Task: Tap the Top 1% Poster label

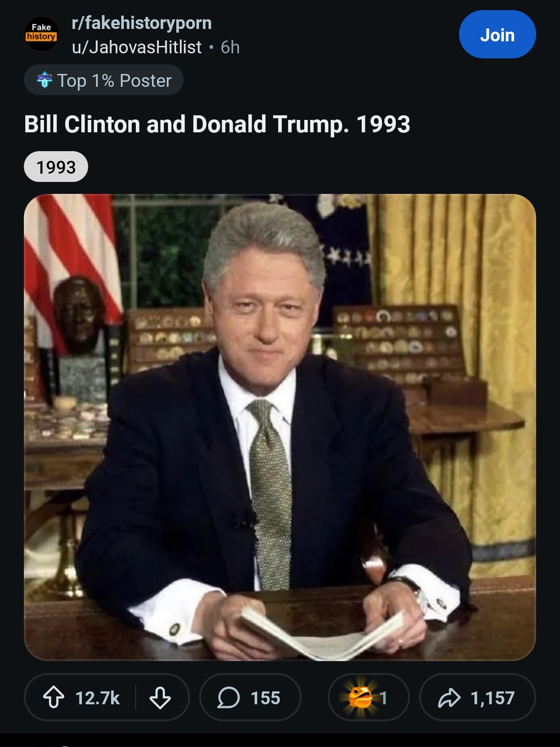Action: point(114,80)
